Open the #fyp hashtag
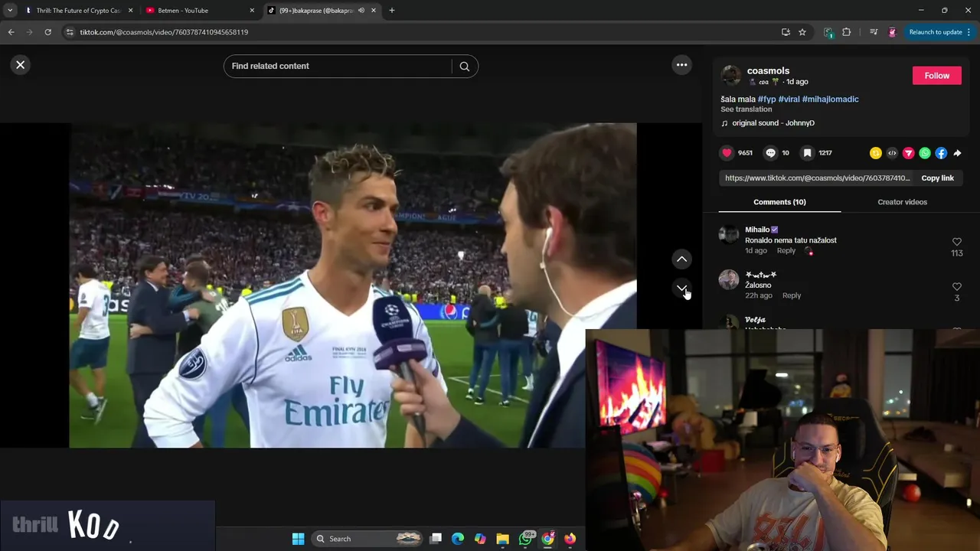Screen dimensions: 980x551 click(x=766, y=99)
